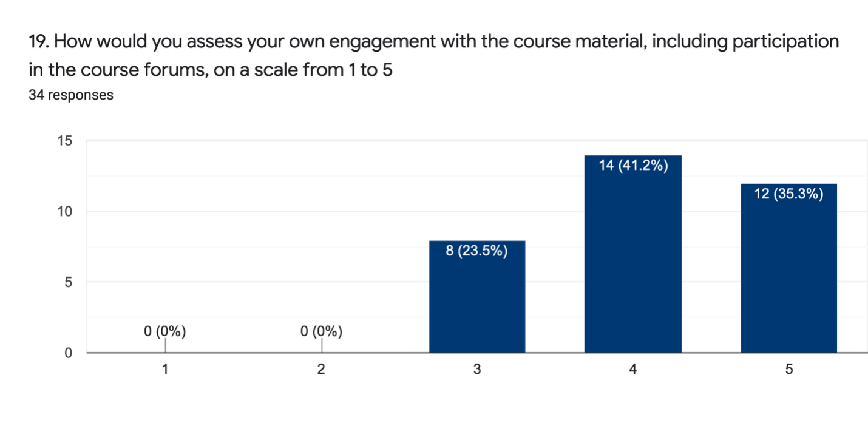Viewport: 868px width, 443px height.
Task: Click the 8 (23.5%) bar label
Action: click(477, 251)
